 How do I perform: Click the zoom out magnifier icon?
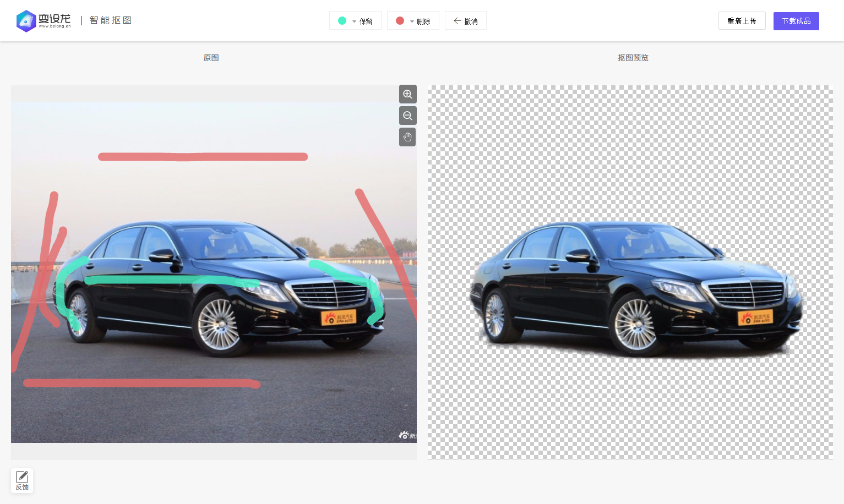click(407, 116)
